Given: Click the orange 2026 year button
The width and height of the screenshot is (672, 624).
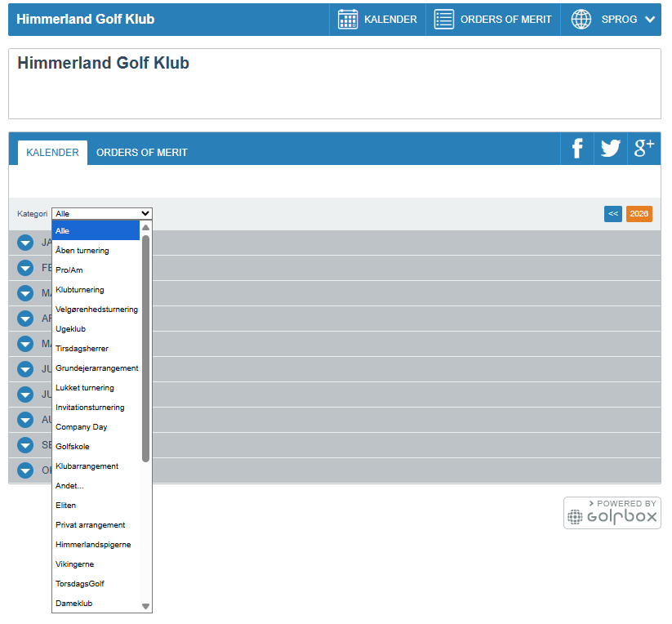Looking at the screenshot, I should pos(639,214).
